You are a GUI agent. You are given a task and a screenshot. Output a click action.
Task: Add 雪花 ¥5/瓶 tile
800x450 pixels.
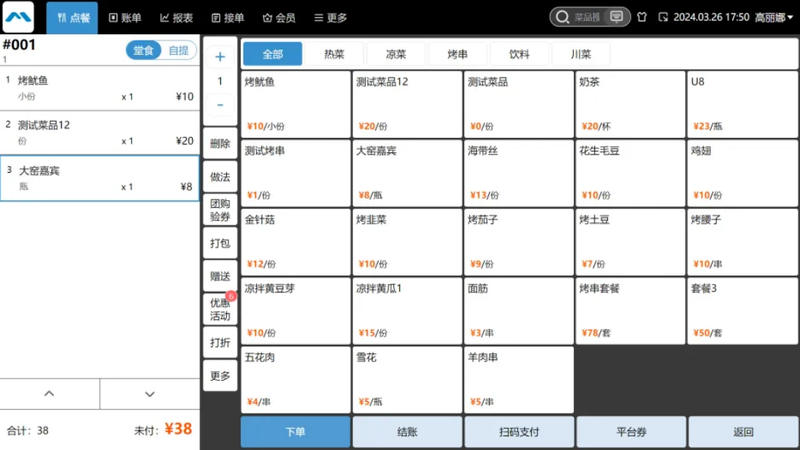tap(407, 380)
